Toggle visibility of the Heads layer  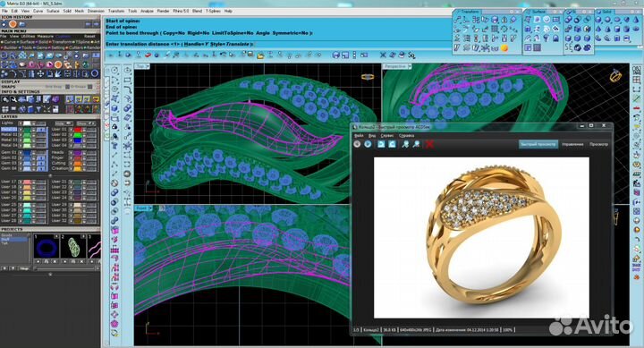pyautogui.click(x=71, y=152)
